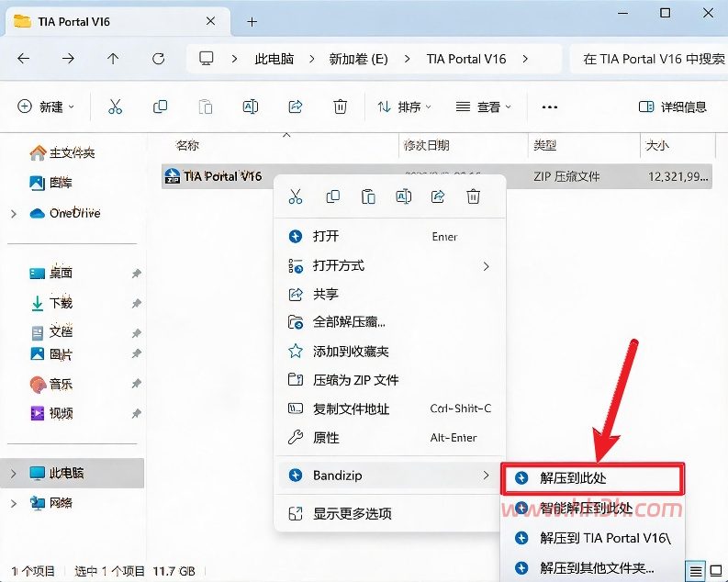Image resolution: width=728 pixels, height=582 pixels.
Task: Choose 智能解压到此处 in the Bandizip submenu
Action: (x=593, y=509)
